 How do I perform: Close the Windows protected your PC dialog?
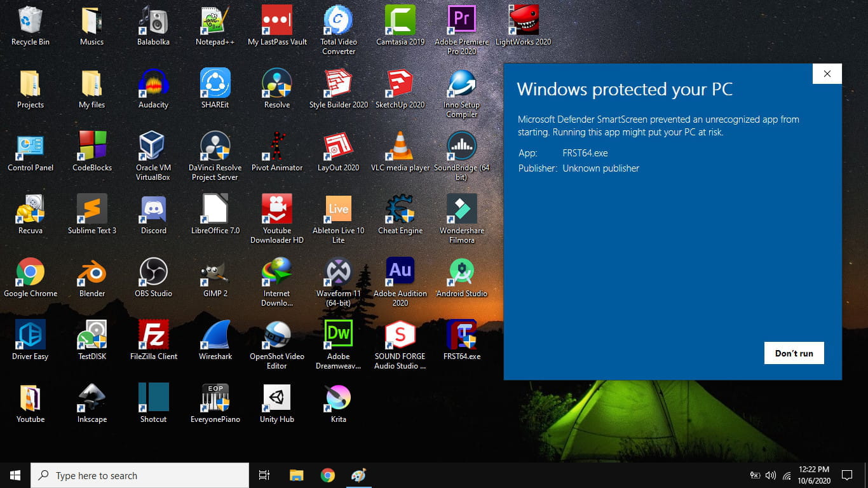pyautogui.click(x=827, y=74)
